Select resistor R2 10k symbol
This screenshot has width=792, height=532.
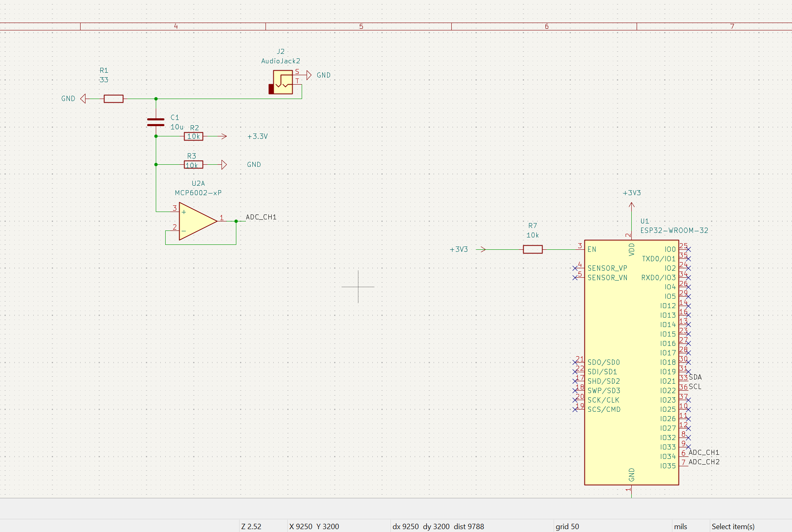click(194, 136)
